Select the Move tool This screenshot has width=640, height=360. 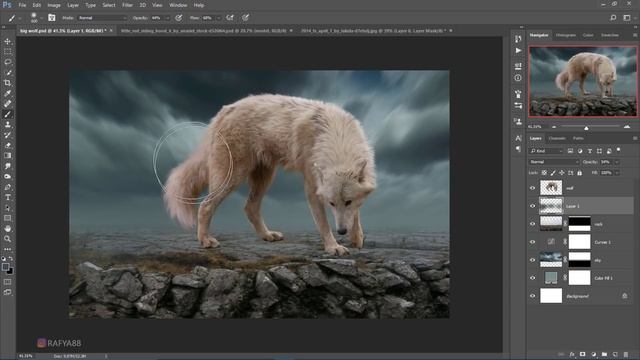pyautogui.click(x=8, y=41)
